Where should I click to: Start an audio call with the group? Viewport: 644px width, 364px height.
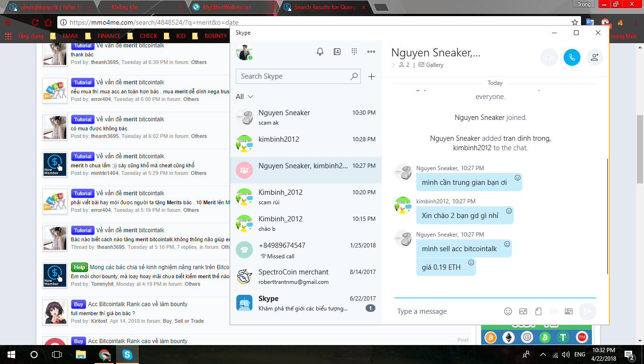click(572, 57)
